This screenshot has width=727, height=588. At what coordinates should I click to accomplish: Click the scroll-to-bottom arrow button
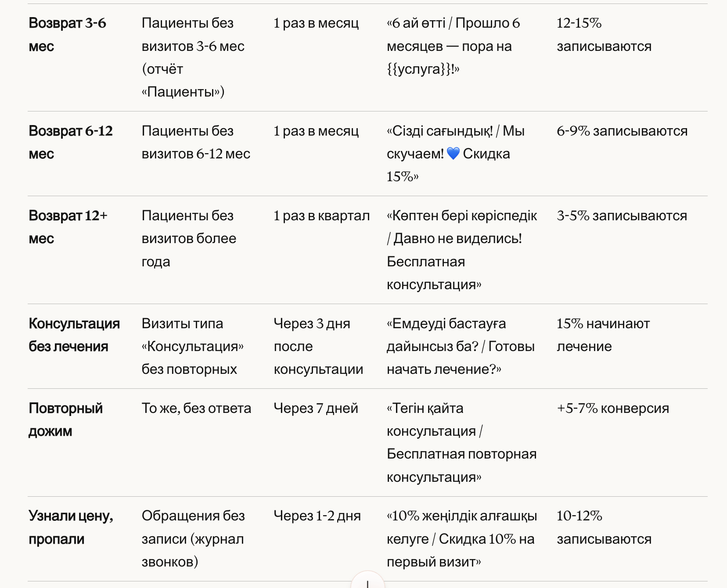tap(367, 582)
